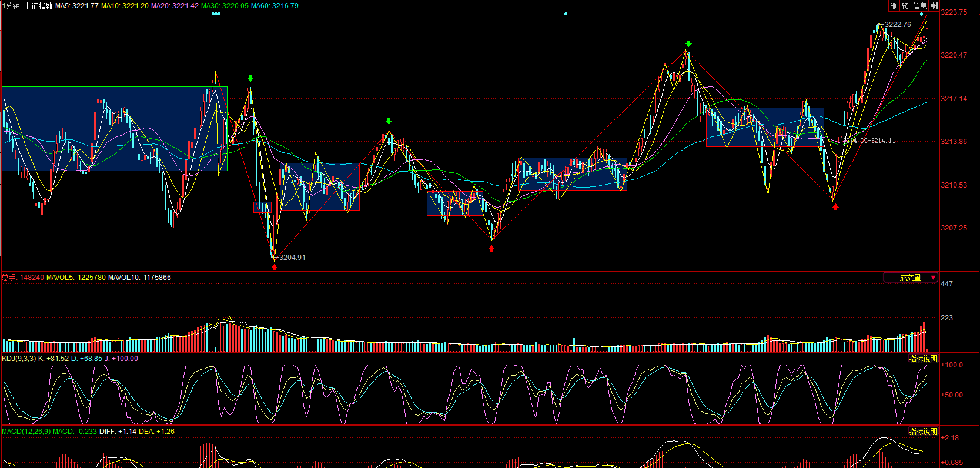Open 指标说明 link in the KDJ panel
Image resolution: width=980 pixels, height=468 pixels.
pyautogui.click(x=924, y=359)
